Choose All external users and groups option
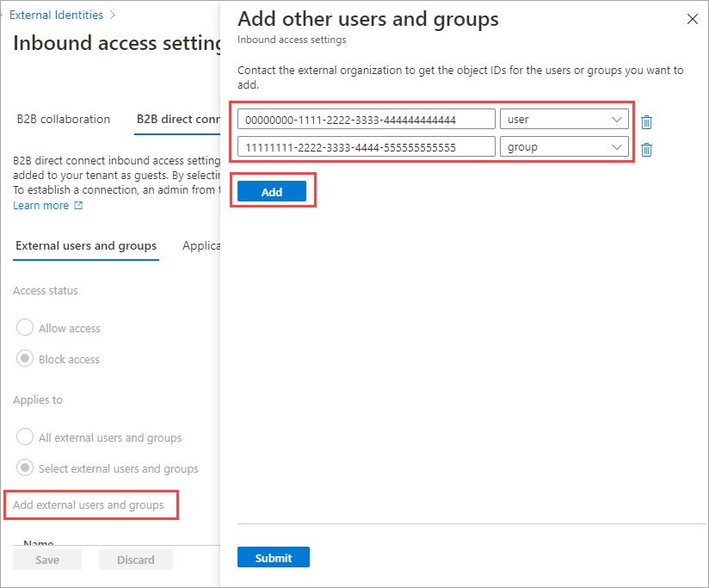Viewport: 709px width, 588px height. (25, 437)
